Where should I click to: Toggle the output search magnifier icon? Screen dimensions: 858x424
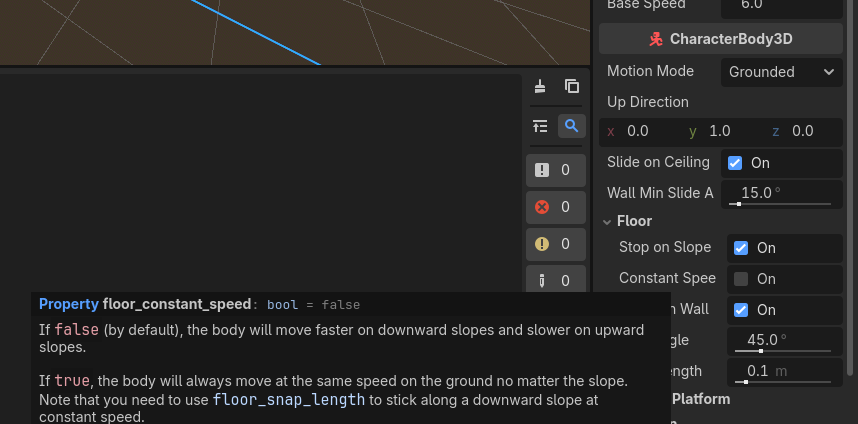tap(572, 126)
